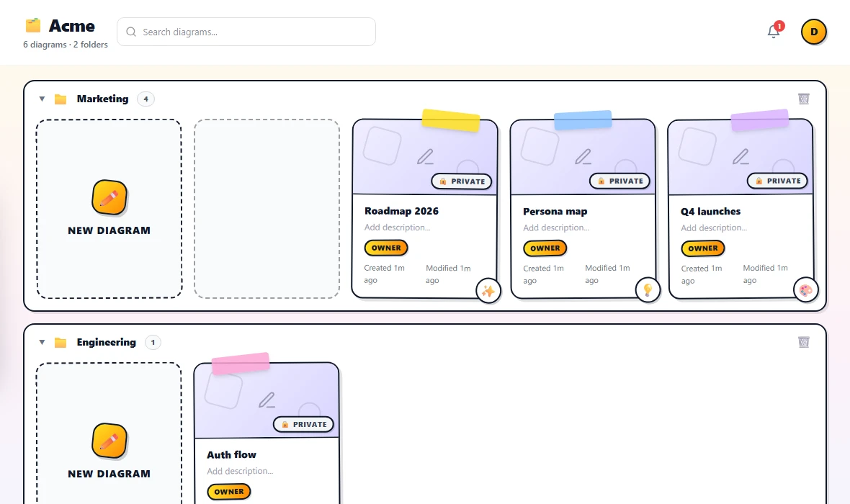The image size is (850, 504).
Task: Toggle Private badge on Roadmap 2026
Action: (x=462, y=181)
